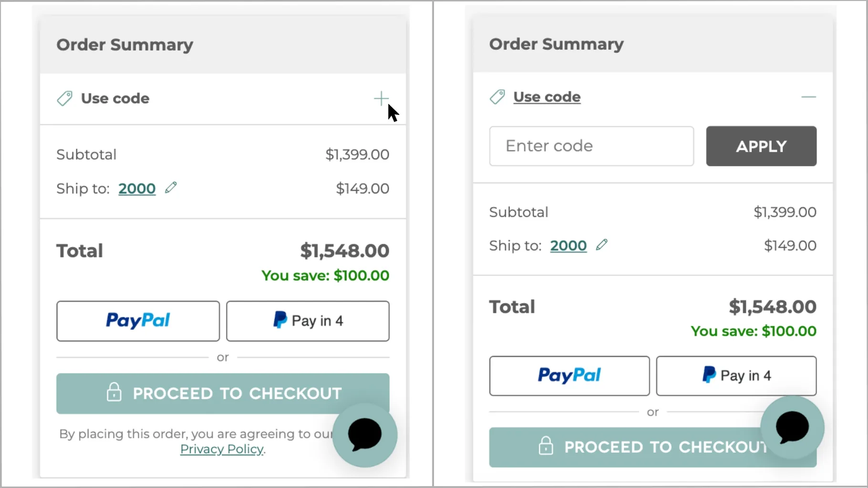Click the lock icon on Proceed to Checkout
This screenshot has height=488, width=868.
[x=114, y=393]
